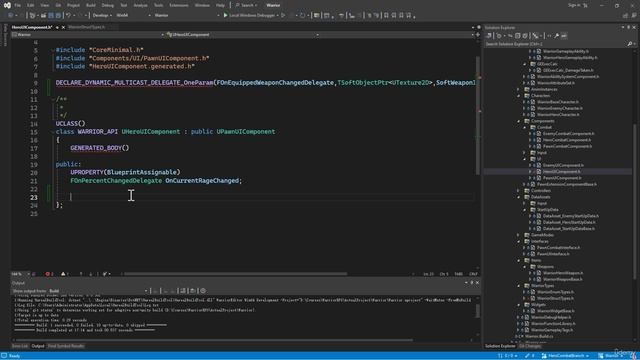The height and width of the screenshot is (360, 640).
Task: Open the Warrior scope navigation dropdown
Action: coord(88,35)
